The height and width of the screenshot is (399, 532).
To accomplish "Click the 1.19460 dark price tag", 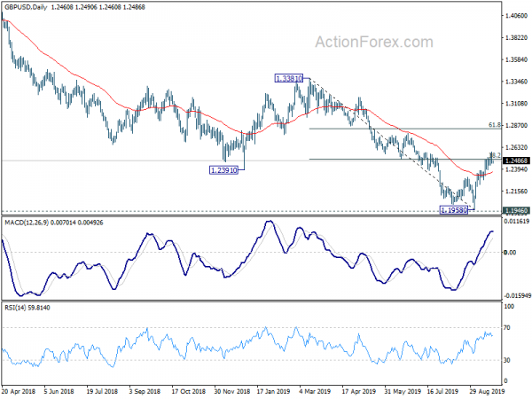I will (x=516, y=211).
